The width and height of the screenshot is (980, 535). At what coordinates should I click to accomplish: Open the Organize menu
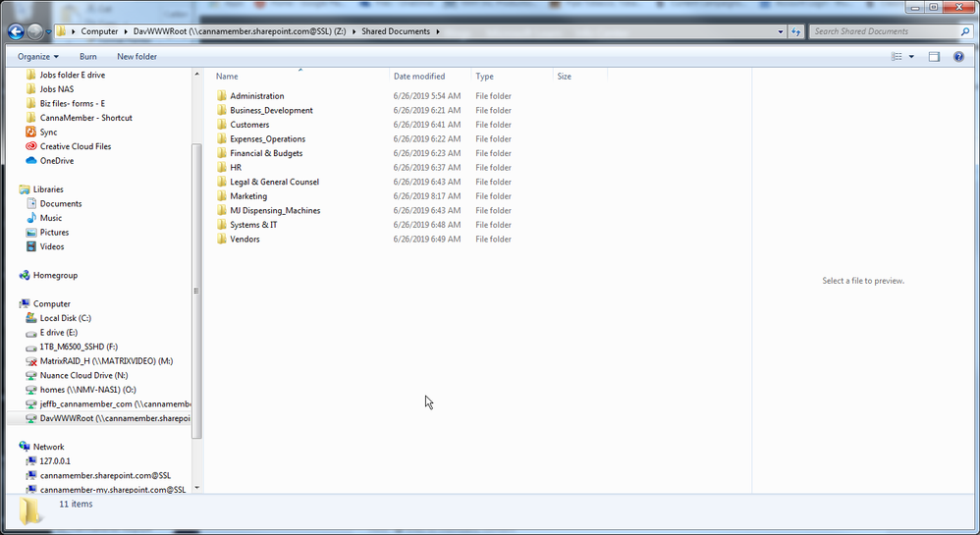[38, 56]
